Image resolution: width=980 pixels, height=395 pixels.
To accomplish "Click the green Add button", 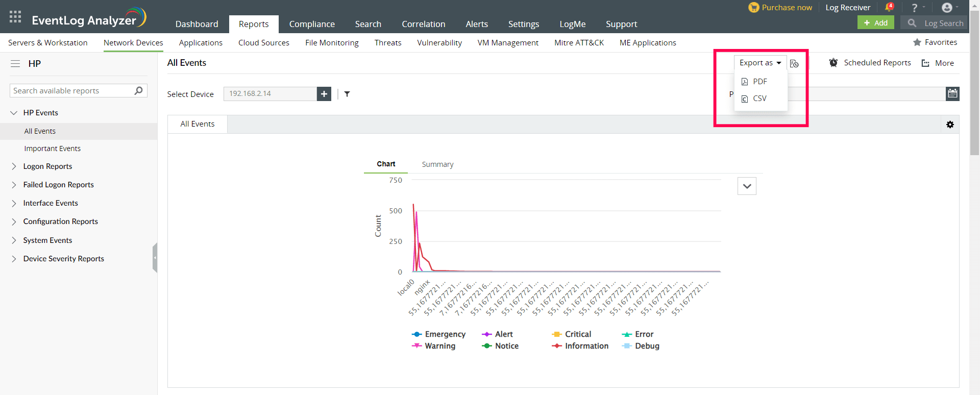I will (x=875, y=23).
